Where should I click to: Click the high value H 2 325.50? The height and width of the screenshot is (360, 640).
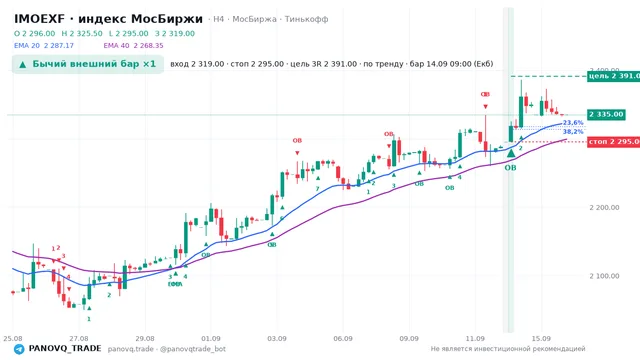(82, 33)
